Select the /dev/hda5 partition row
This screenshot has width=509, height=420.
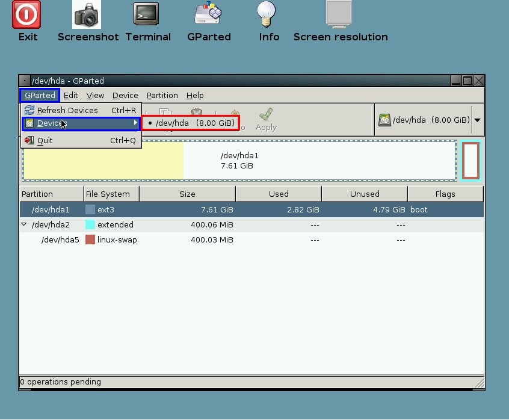251,239
